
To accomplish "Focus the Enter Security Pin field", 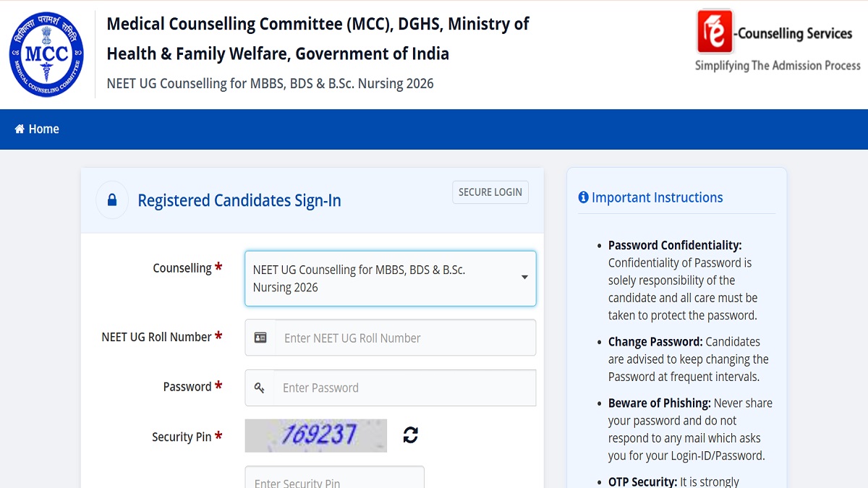I will click(335, 477).
